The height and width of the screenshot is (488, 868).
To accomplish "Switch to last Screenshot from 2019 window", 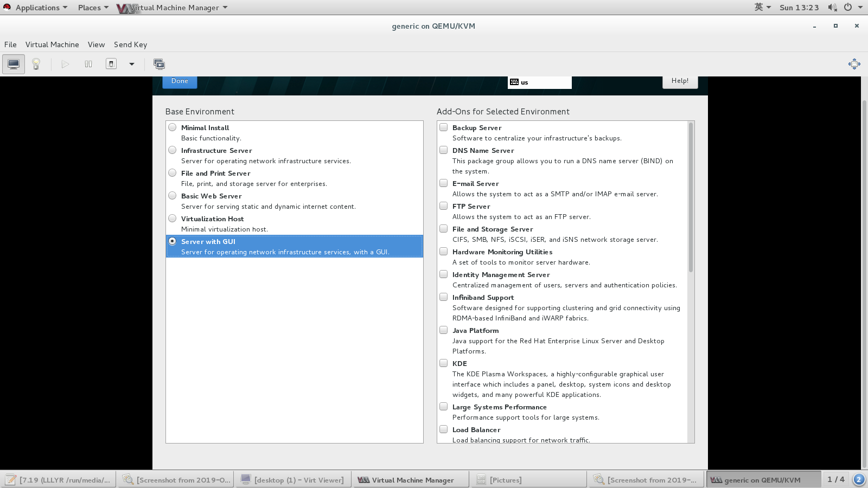I will click(647, 480).
